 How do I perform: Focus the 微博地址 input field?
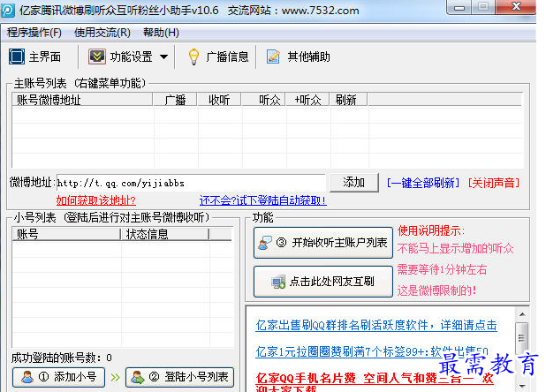[191, 183]
